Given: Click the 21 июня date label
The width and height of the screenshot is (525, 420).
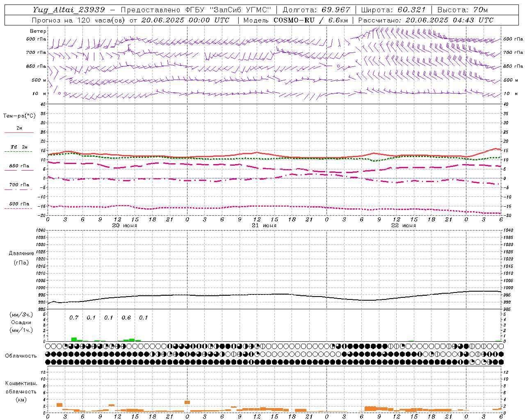Looking at the screenshot, I should (x=264, y=226).
